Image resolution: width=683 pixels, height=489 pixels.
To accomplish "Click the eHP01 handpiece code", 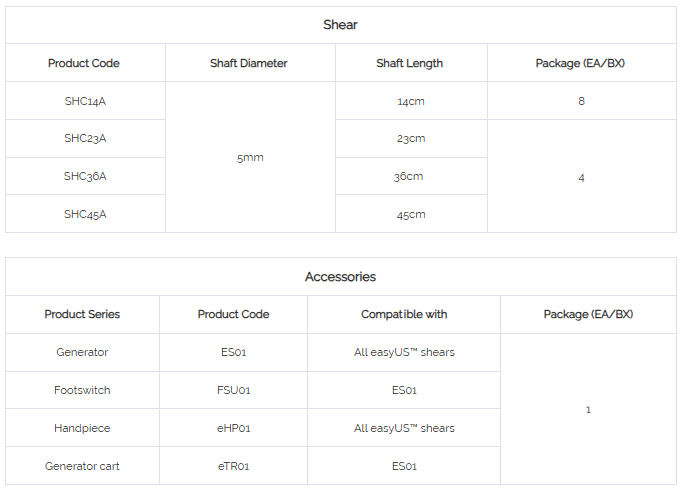I will tap(233, 428).
